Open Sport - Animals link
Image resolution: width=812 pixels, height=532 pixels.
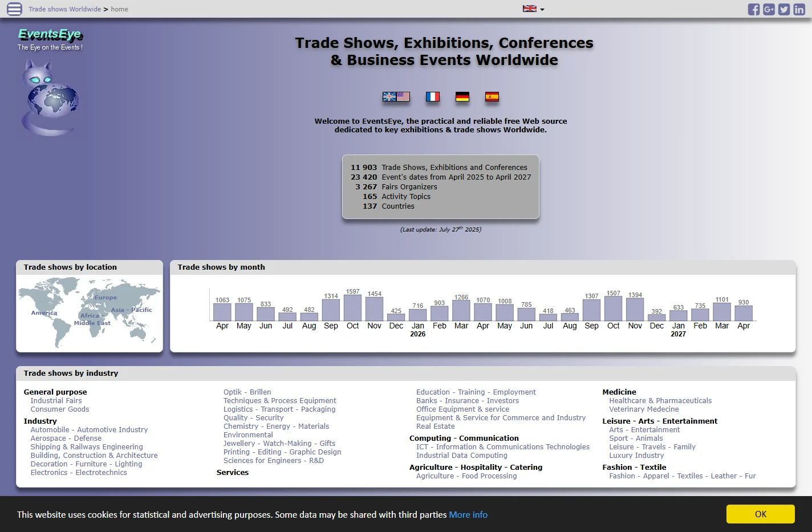tap(636, 438)
